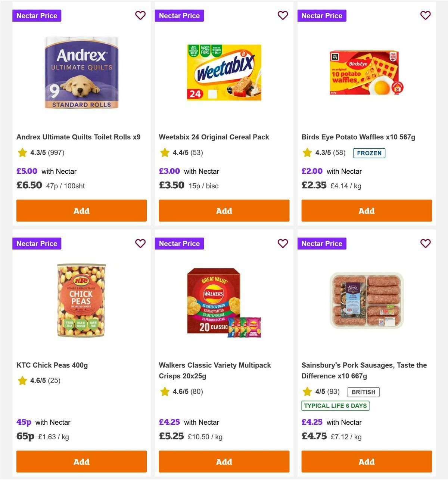Add Birds Eye Potato Waffles to basket
Image resolution: width=448 pixels, height=480 pixels.
(367, 211)
